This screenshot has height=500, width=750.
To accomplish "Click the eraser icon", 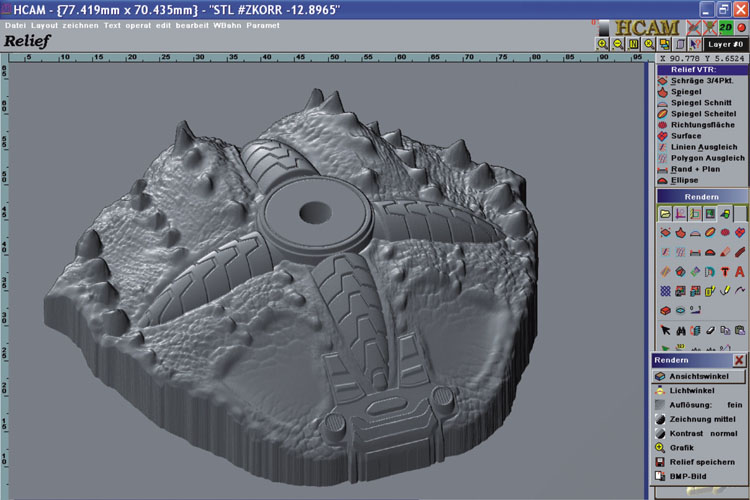I will click(x=710, y=330).
